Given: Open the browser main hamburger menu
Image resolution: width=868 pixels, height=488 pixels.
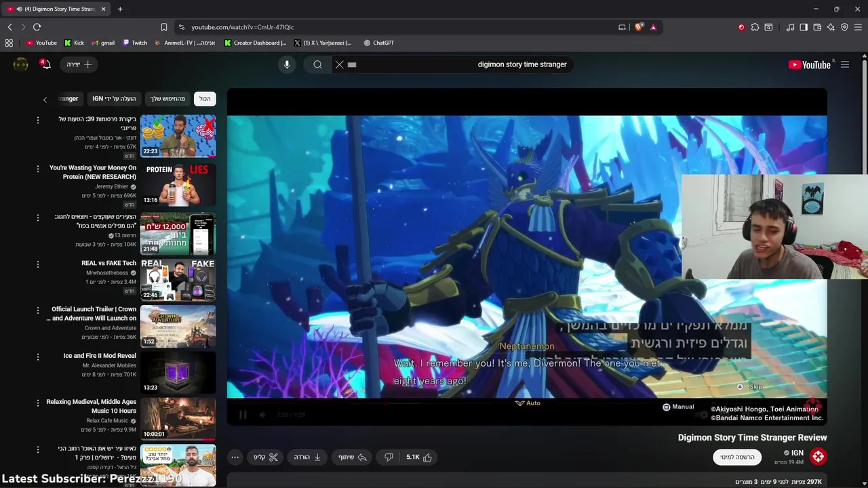Looking at the screenshot, I should 859,27.
